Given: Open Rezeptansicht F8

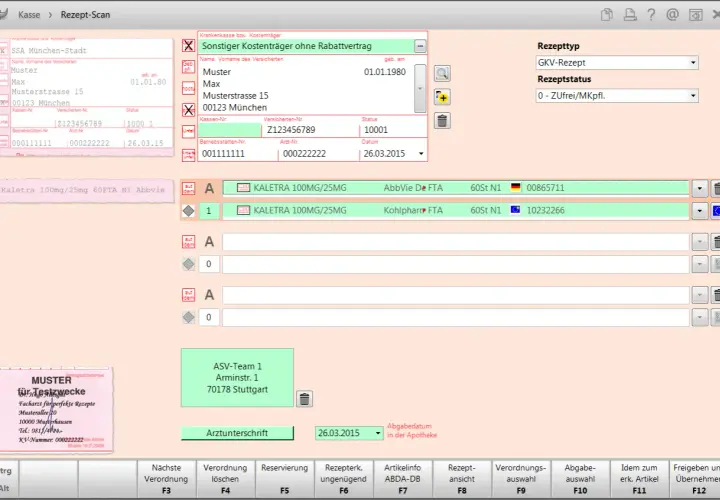Looking at the screenshot, I should pos(462,479).
